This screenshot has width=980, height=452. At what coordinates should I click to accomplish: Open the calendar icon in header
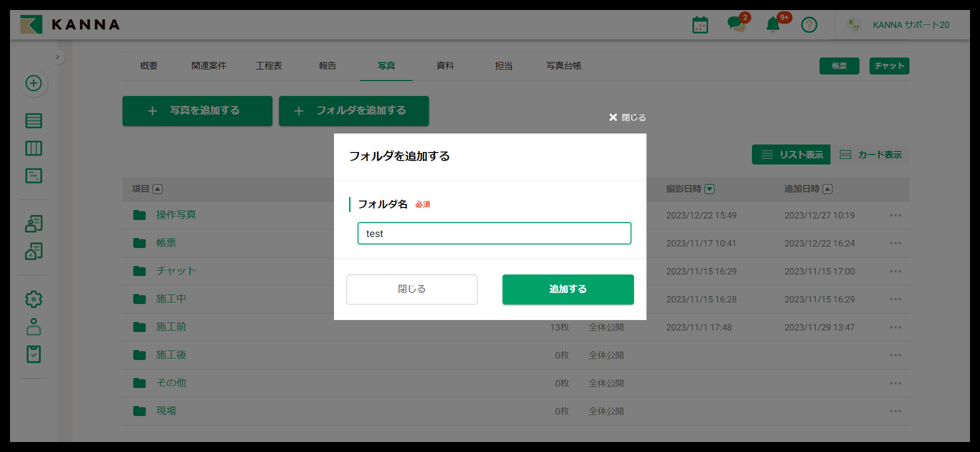coord(700,24)
